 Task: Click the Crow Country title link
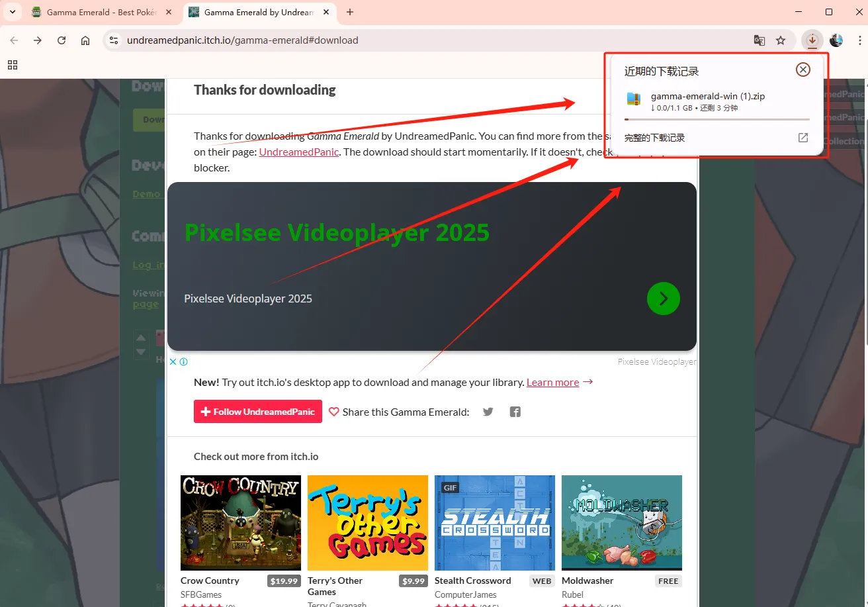(210, 581)
